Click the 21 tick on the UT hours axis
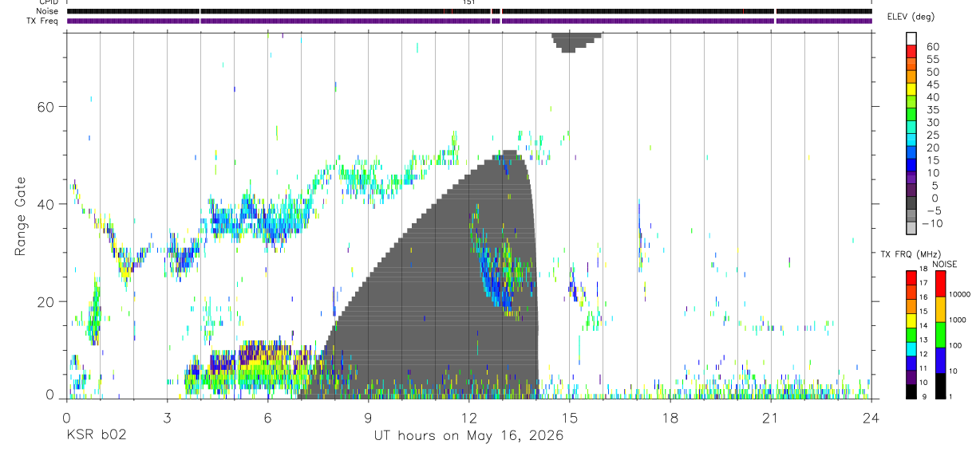Viewport: 980px width, 452px height. click(x=770, y=417)
